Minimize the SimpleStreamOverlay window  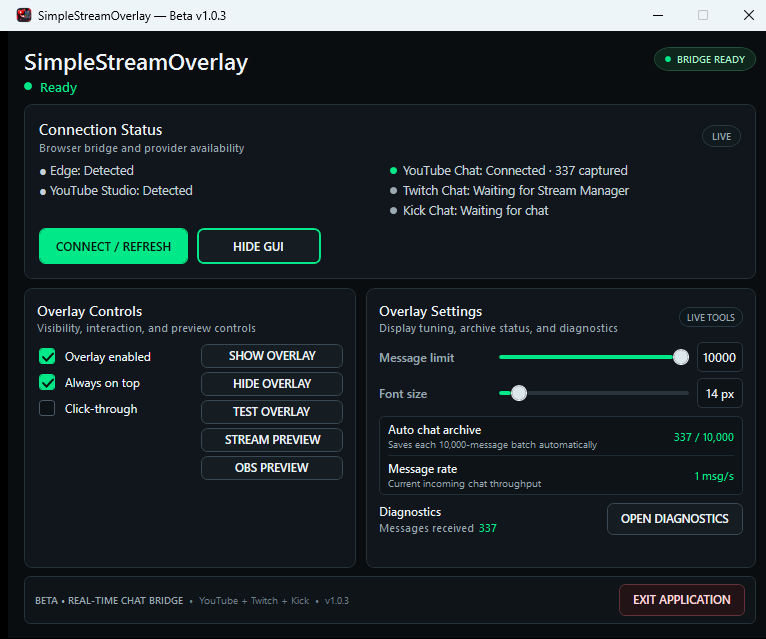(x=658, y=15)
